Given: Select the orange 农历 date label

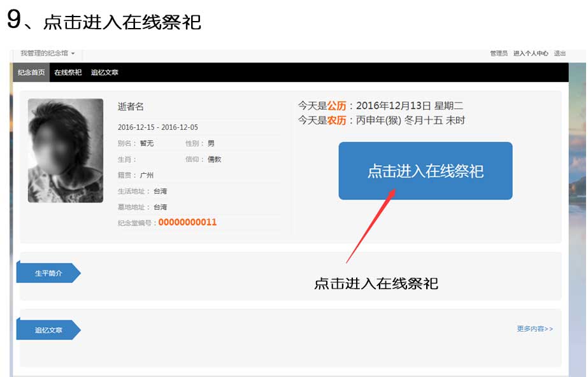Looking at the screenshot, I should tap(336, 120).
